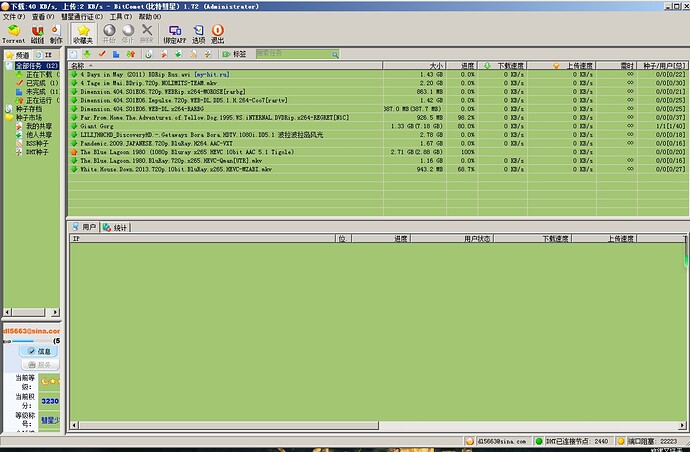
Task: Click the search magnifier icon
Action: click(x=335, y=55)
